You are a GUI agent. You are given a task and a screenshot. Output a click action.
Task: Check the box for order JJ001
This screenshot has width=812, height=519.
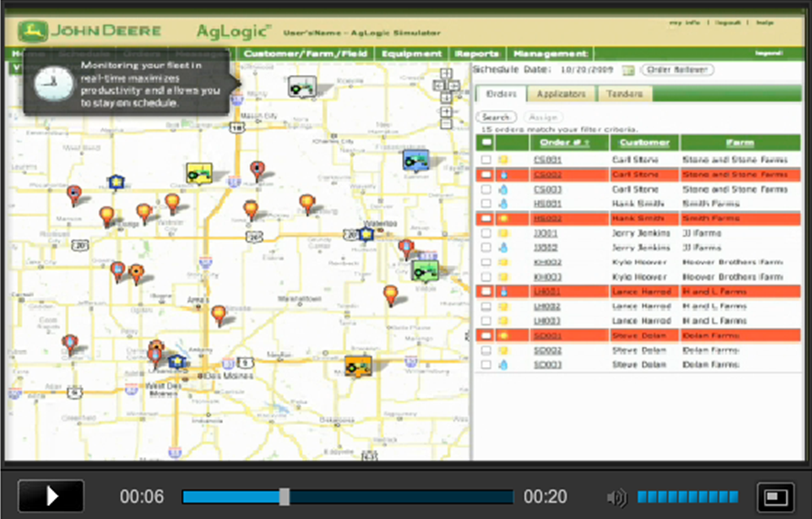486,233
